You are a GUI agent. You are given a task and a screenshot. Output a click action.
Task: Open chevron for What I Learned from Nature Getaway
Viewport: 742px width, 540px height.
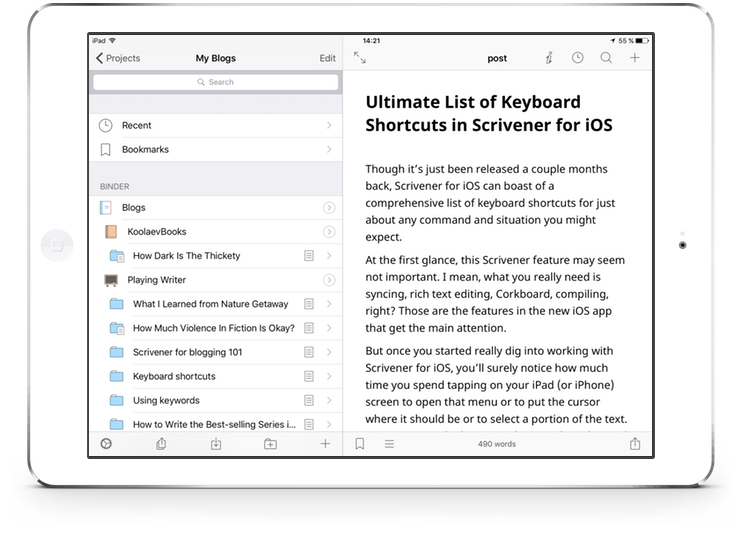pos(329,304)
